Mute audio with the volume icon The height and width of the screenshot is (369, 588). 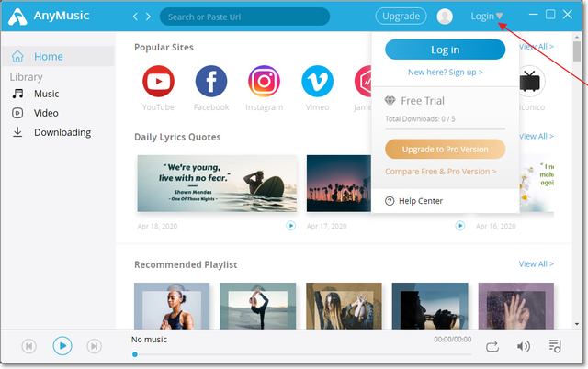point(523,346)
